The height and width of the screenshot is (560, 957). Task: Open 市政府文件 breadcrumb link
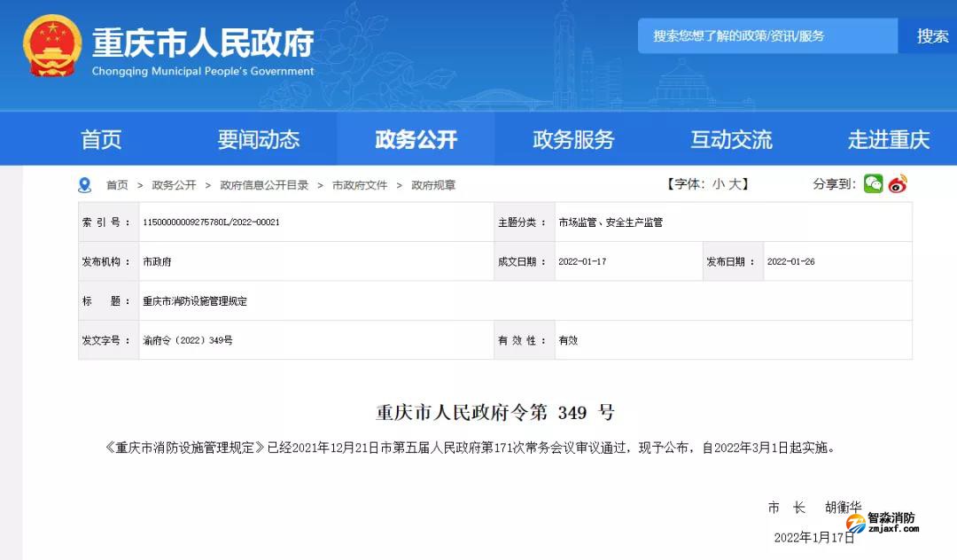click(358, 184)
